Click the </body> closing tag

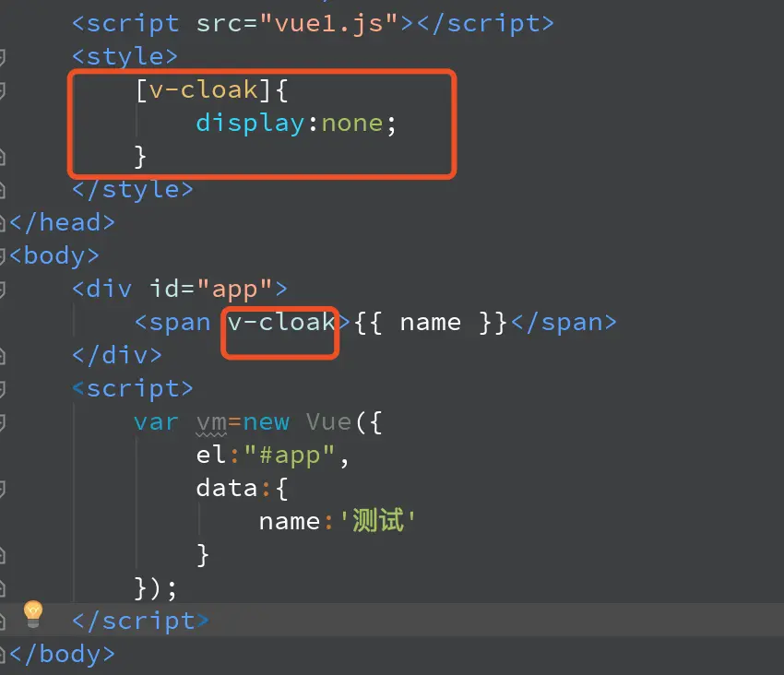pos(62,654)
